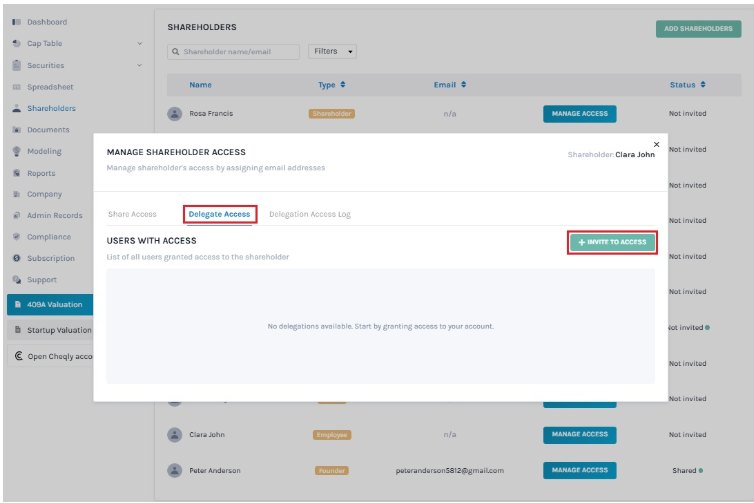Switch to the Delegate Access tab
This screenshot has height=503, width=754.
[x=219, y=214]
